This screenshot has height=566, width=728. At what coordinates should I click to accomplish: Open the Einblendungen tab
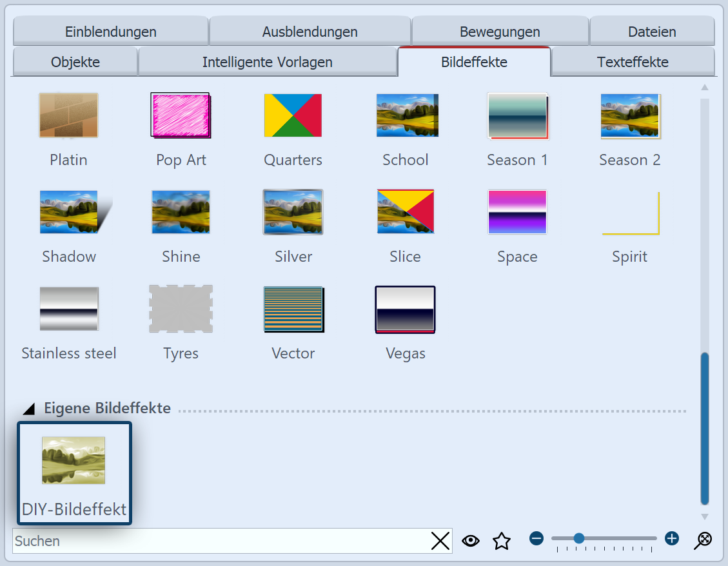(x=110, y=31)
